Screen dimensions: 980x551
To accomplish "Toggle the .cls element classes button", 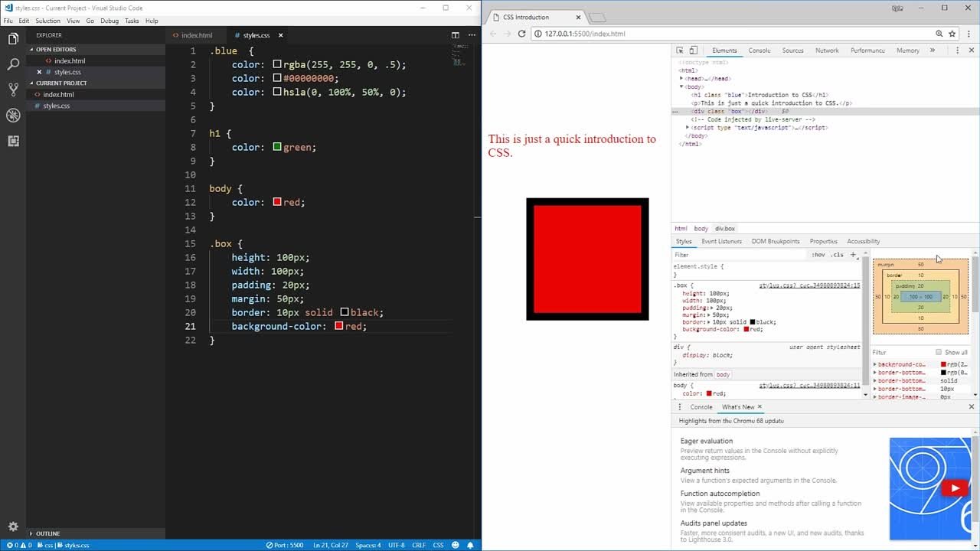I will 837,255.
